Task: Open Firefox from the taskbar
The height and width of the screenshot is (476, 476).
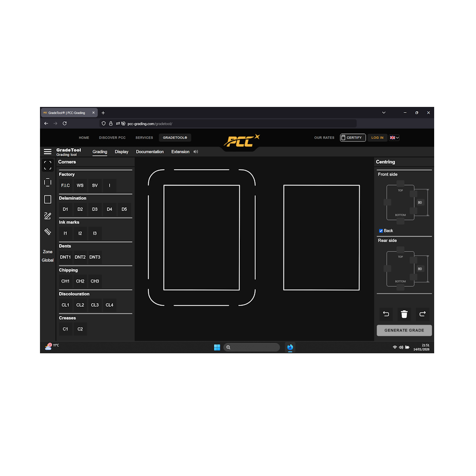Action: pos(290,347)
